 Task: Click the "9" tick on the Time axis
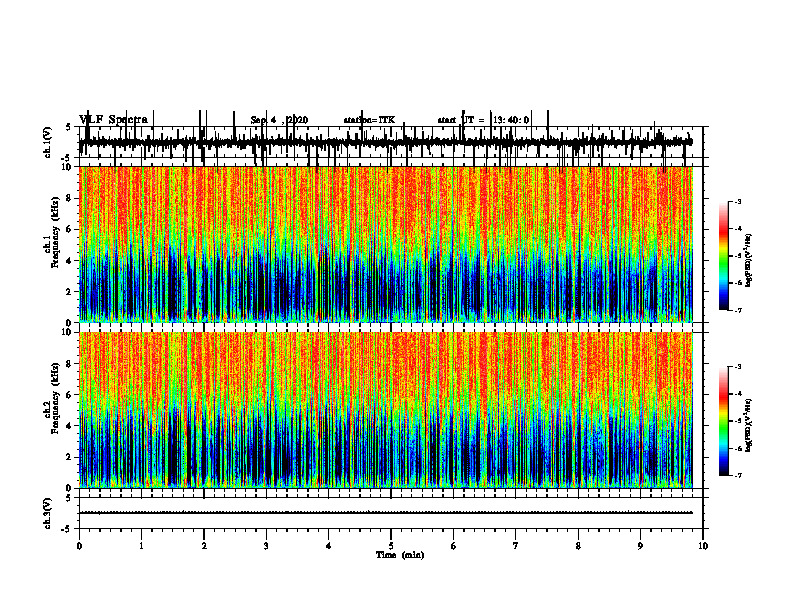pos(640,546)
